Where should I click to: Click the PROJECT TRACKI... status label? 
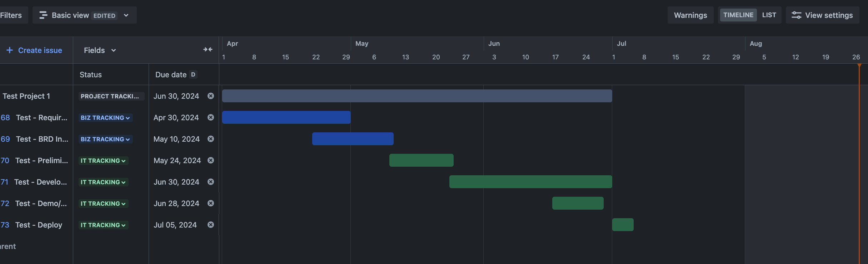point(111,96)
